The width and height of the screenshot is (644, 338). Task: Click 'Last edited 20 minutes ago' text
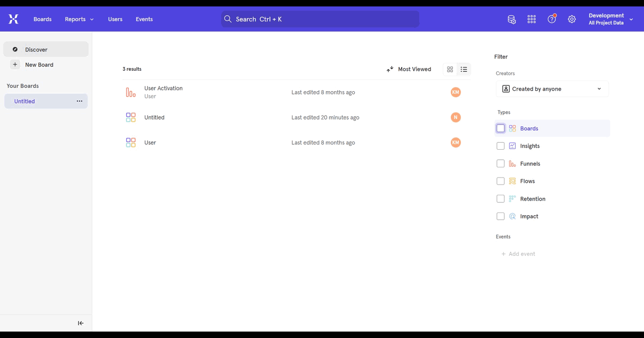point(325,117)
